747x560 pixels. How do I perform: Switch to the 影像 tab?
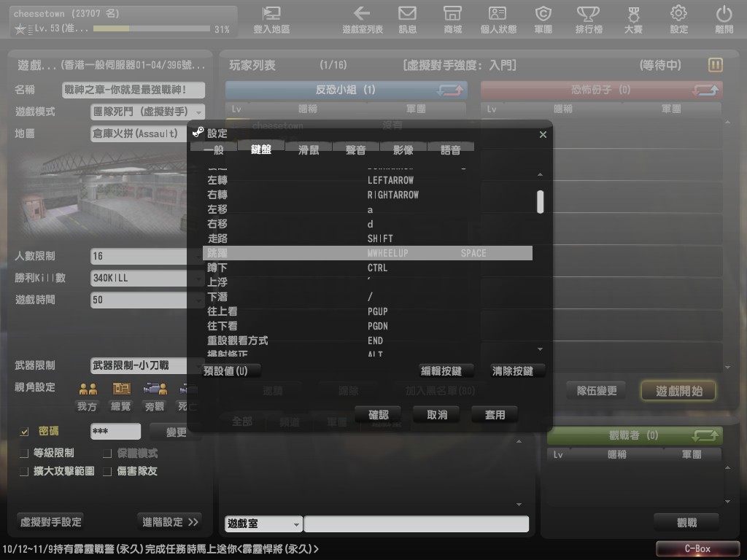coord(403,150)
